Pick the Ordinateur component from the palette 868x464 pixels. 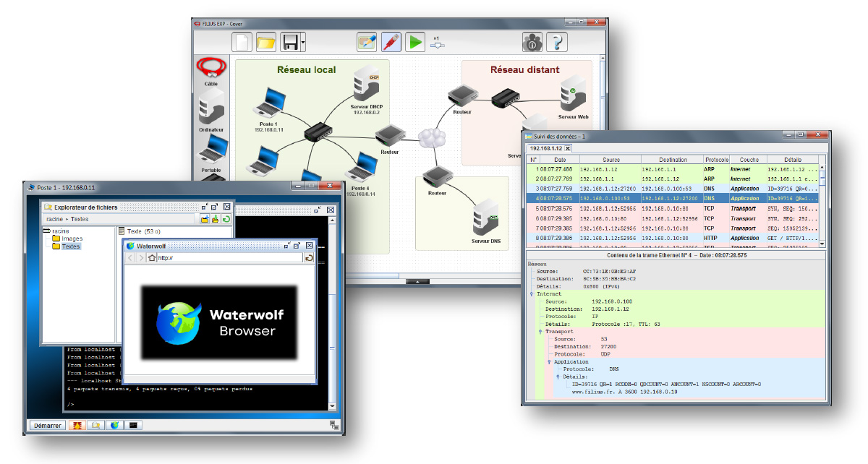211,110
